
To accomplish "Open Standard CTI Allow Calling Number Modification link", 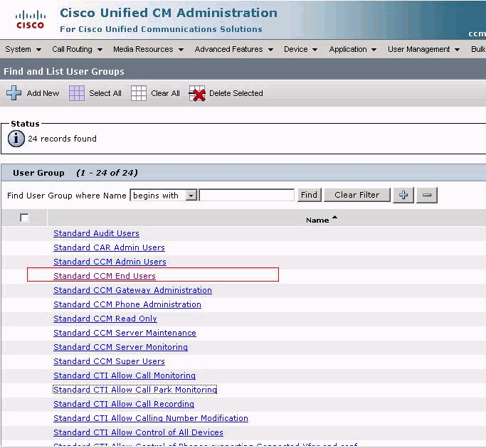I will click(151, 418).
